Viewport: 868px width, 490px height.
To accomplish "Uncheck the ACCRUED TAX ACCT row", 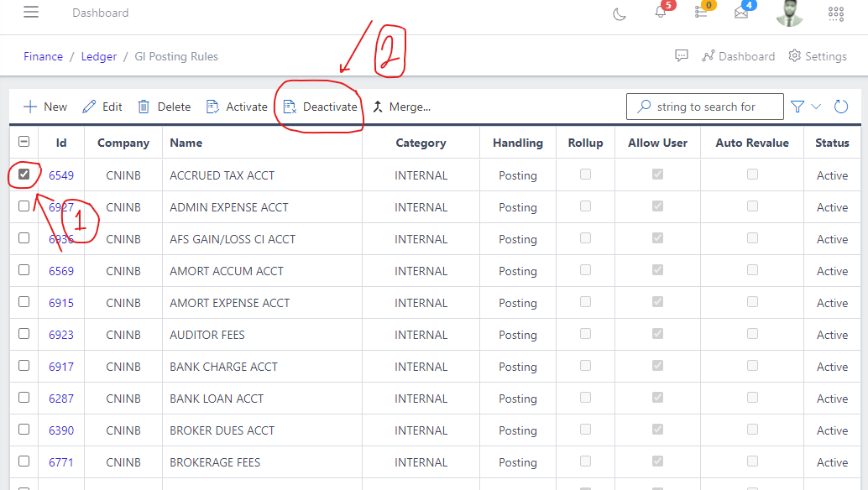I will pyautogui.click(x=24, y=175).
